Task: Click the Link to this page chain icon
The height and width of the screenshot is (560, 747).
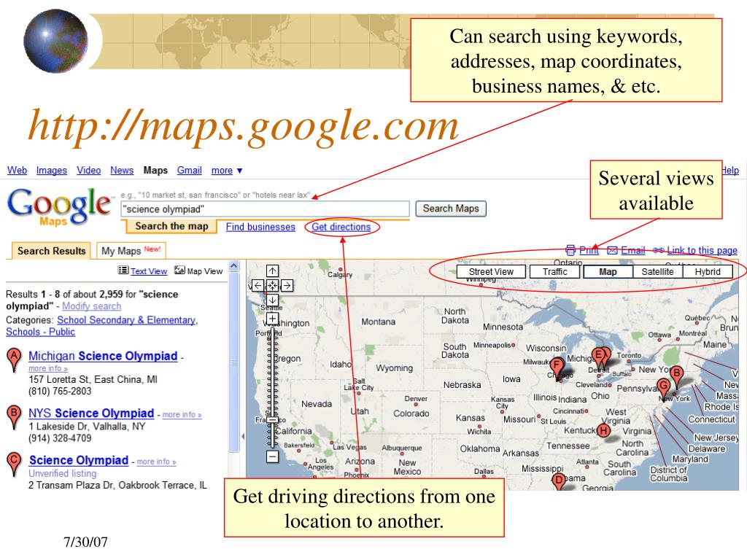Action: [659, 250]
